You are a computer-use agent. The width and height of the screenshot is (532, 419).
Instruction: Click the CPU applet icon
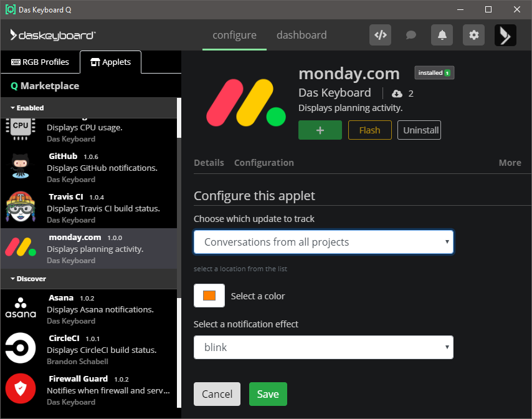(21, 128)
